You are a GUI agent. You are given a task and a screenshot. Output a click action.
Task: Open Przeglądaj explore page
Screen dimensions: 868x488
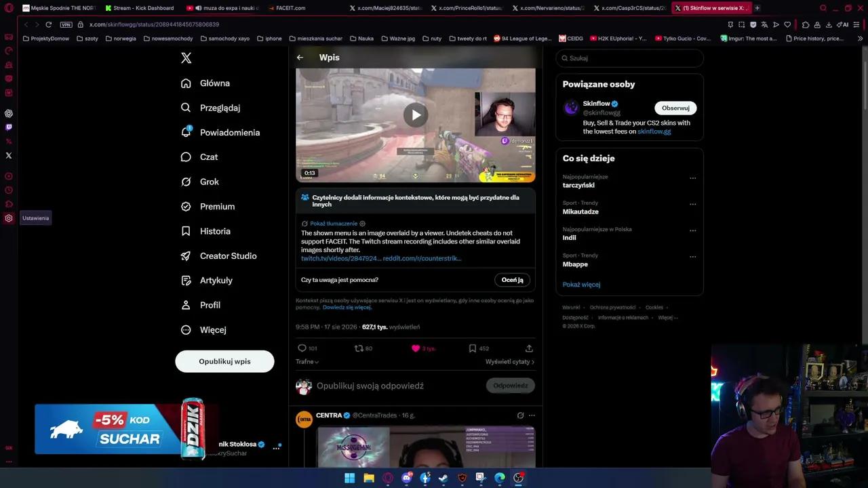click(210, 108)
